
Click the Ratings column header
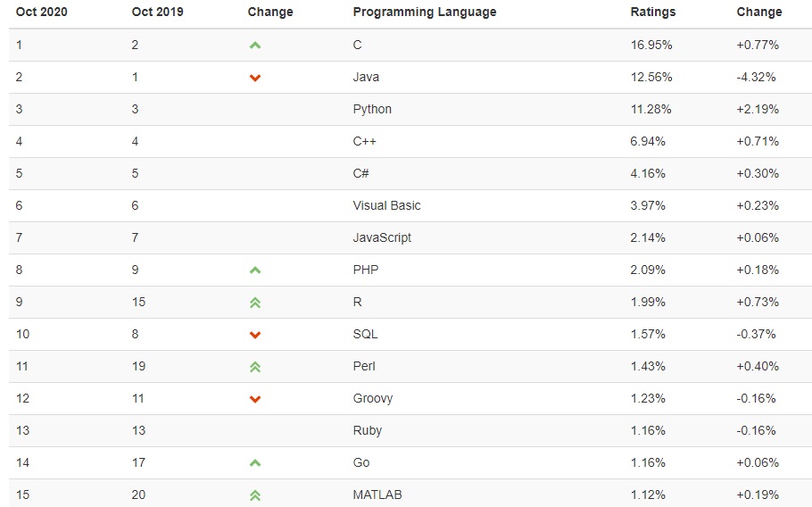[x=653, y=12]
